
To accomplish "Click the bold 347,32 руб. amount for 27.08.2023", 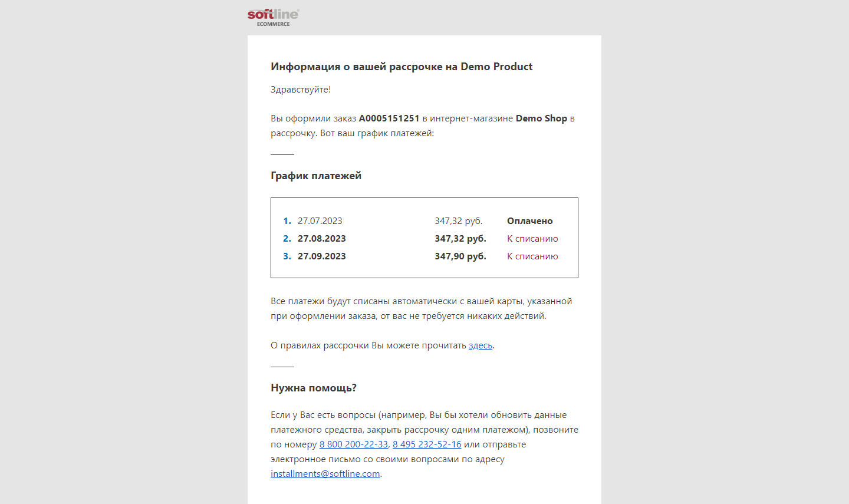I will [460, 239].
